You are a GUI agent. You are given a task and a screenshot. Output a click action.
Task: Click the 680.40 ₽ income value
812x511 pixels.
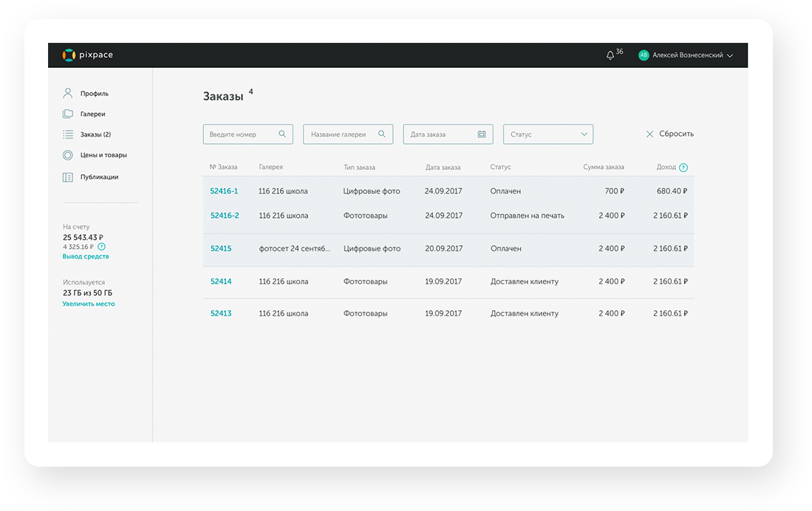(672, 191)
